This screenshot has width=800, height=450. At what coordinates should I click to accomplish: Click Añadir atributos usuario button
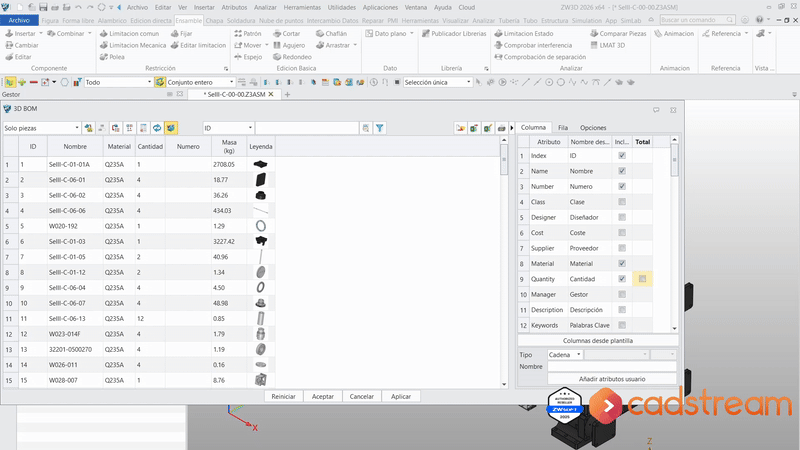(612, 379)
